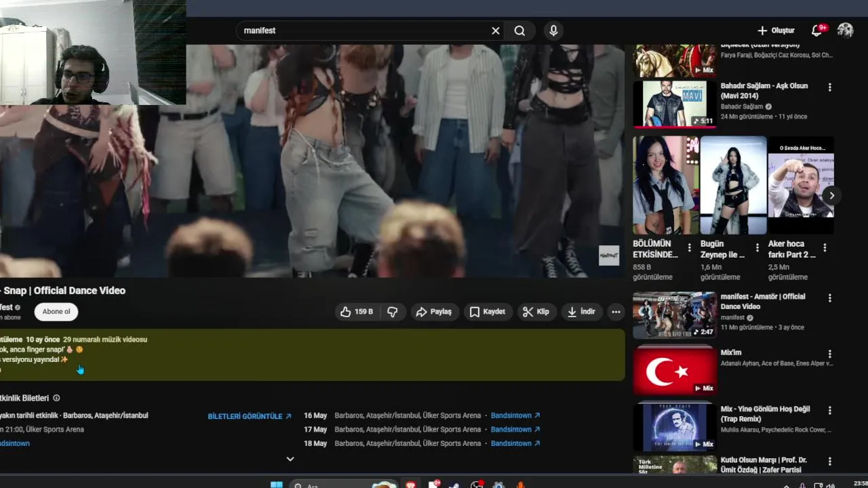Open the Oluştur create menu

pyautogui.click(x=776, y=30)
